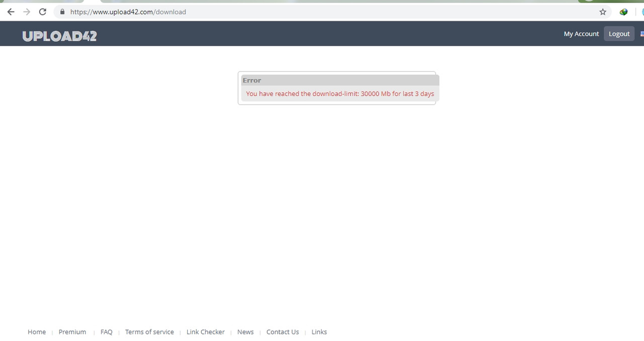
Task: Open the Home footer link
Action: pos(37,332)
